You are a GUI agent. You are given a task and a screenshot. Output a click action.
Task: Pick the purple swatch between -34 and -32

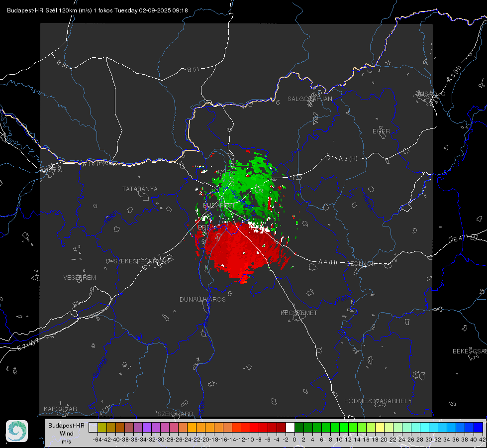(x=147, y=427)
